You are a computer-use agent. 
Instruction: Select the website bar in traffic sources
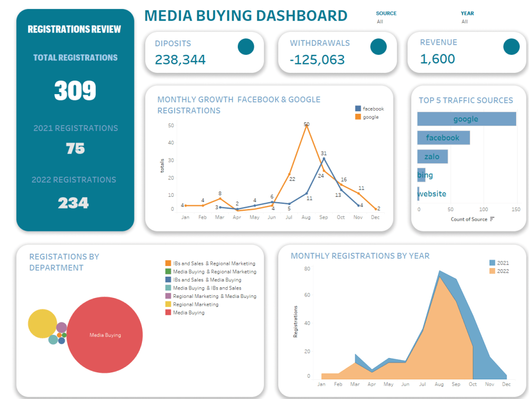(418, 194)
